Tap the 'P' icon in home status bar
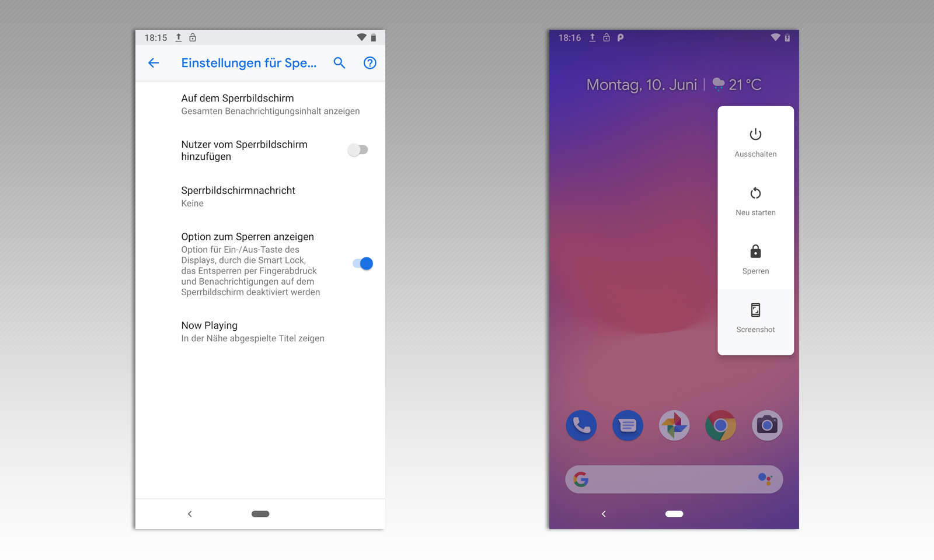 (x=621, y=37)
